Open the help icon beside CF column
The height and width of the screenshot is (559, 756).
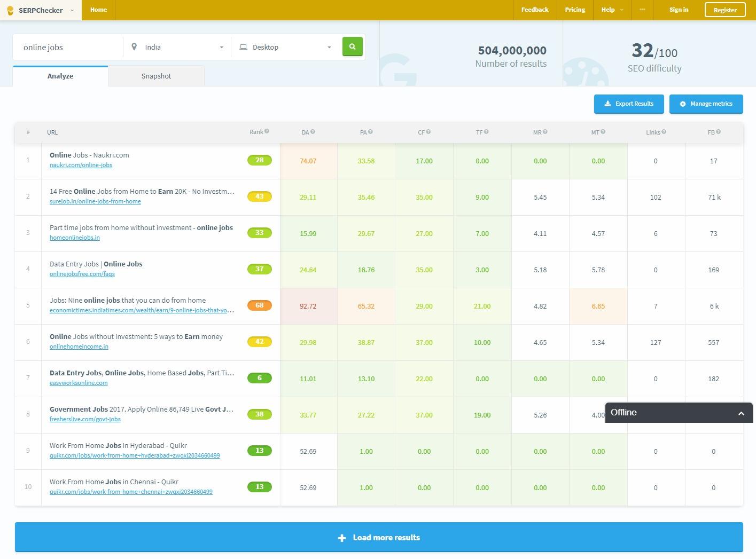pyautogui.click(x=428, y=131)
